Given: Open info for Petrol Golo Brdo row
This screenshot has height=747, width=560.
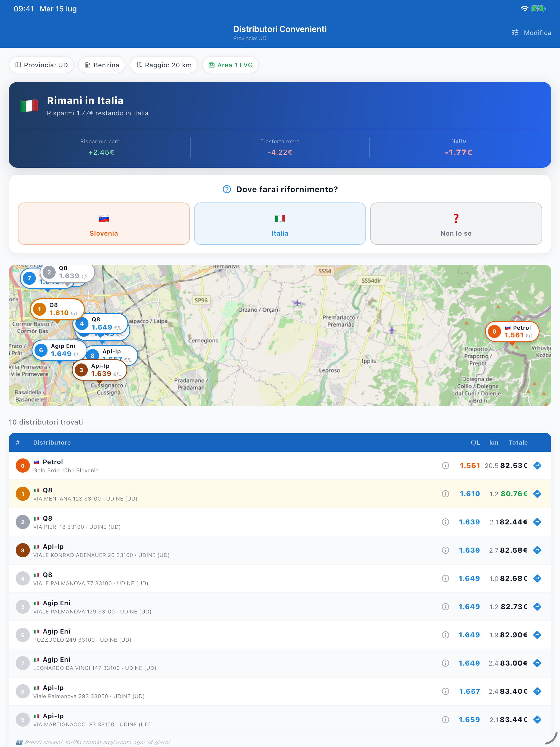Looking at the screenshot, I should (x=445, y=466).
